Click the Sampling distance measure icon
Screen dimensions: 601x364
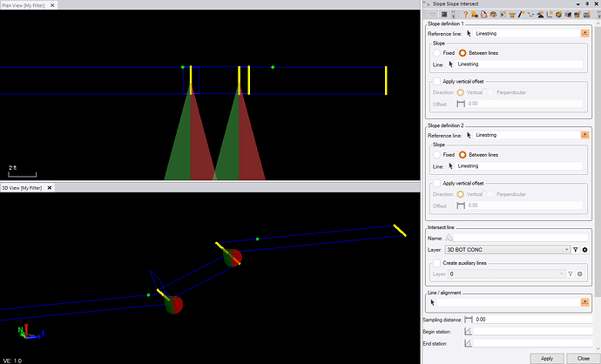pos(469,320)
